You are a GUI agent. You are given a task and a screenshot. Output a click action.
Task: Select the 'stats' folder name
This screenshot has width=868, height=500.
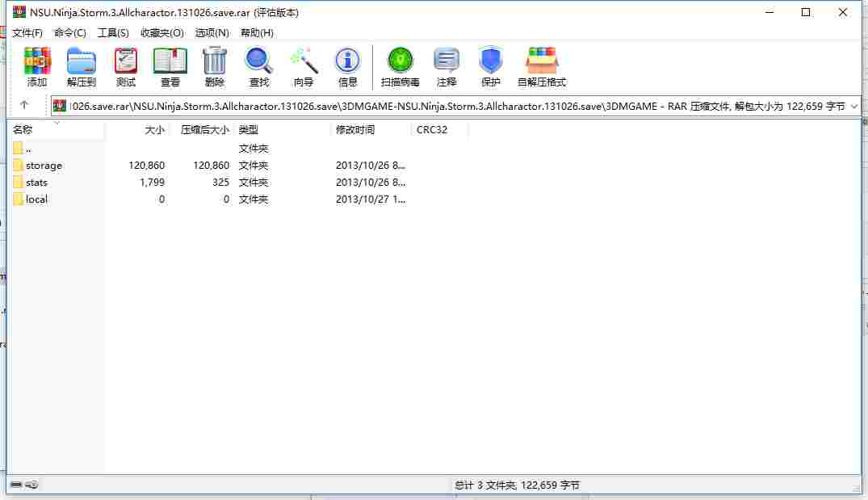click(36, 183)
